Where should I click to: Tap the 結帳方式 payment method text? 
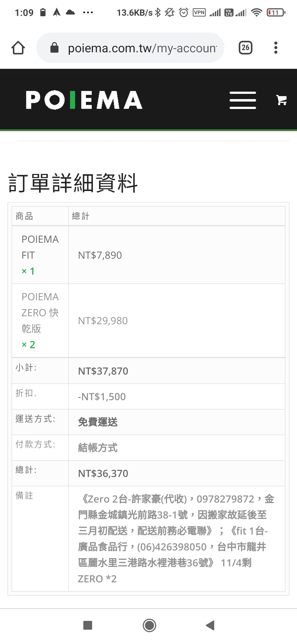pyautogui.click(x=98, y=447)
